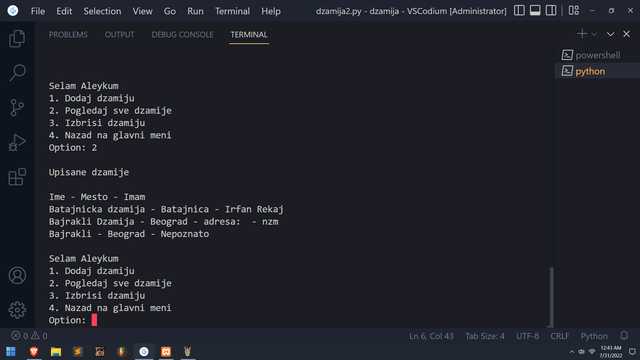This screenshot has width=640, height=360.
Task: Open the View menu
Action: click(x=142, y=11)
